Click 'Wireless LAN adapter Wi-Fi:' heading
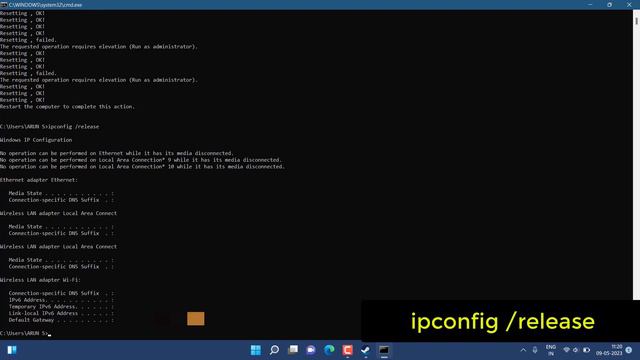 [x=40, y=280]
